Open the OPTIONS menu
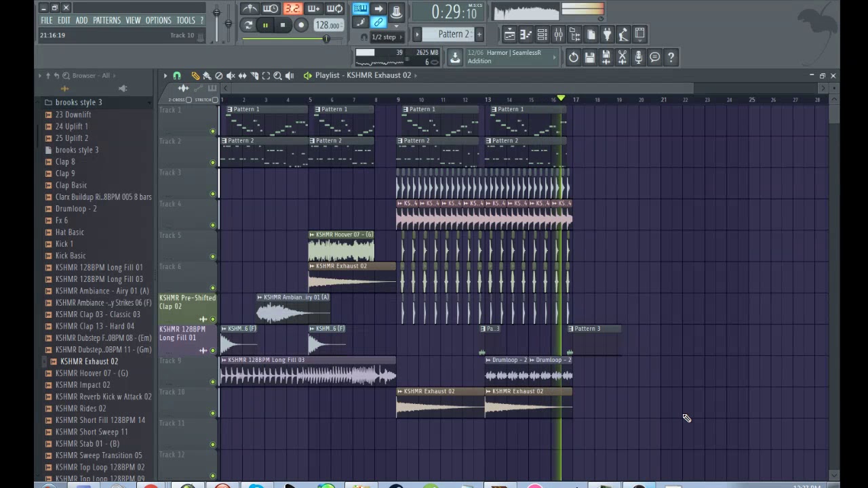The image size is (868, 488). pyautogui.click(x=158, y=20)
